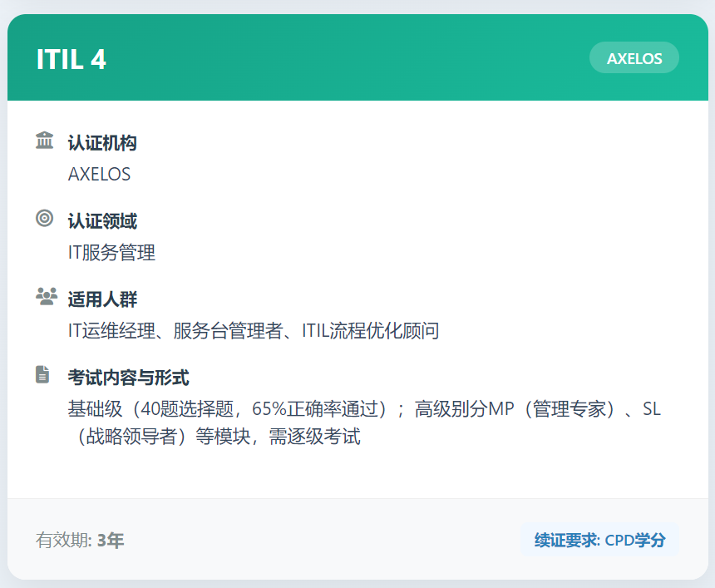Expand the 认证领域 section

[x=103, y=220]
